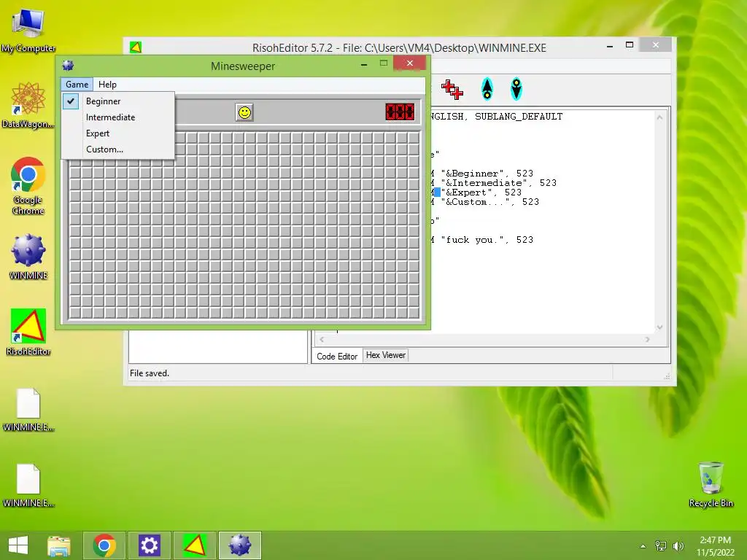The width and height of the screenshot is (747, 560).
Task: Open File Explorer from the taskbar
Action: [59, 545]
